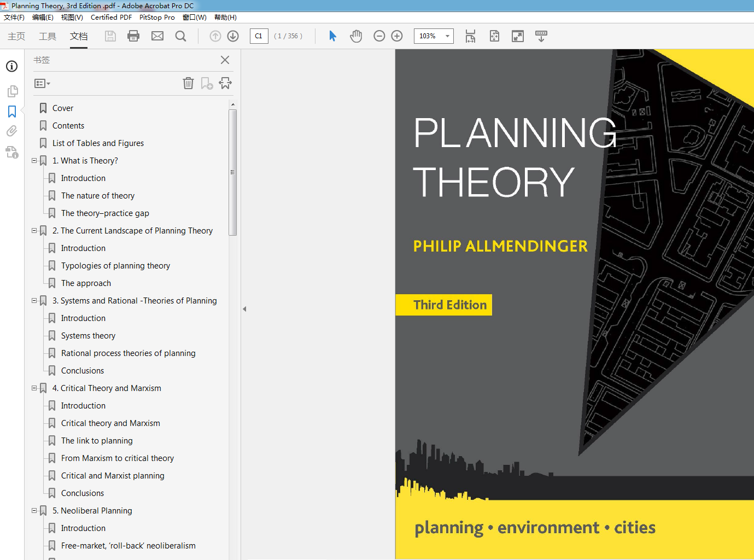Switch to full screen mode icon
Image resolution: width=754 pixels, height=560 pixels.
point(518,36)
